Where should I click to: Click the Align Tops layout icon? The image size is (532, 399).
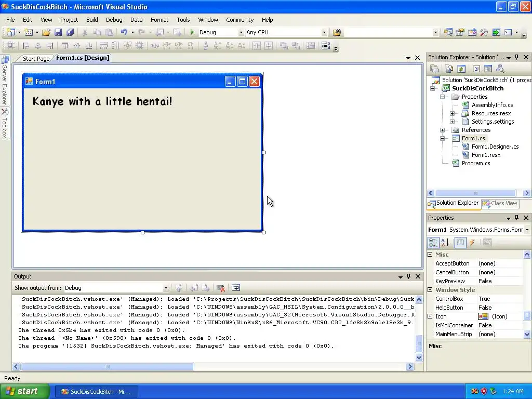(65, 46)
